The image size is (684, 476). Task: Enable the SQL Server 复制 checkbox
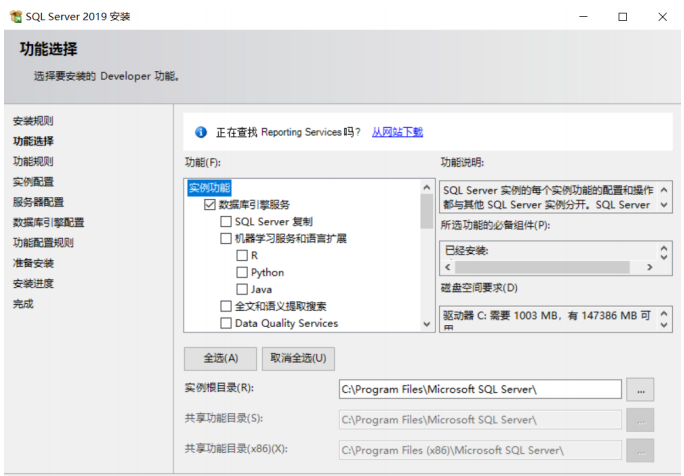pyautogui.click(x=226, y=221)
